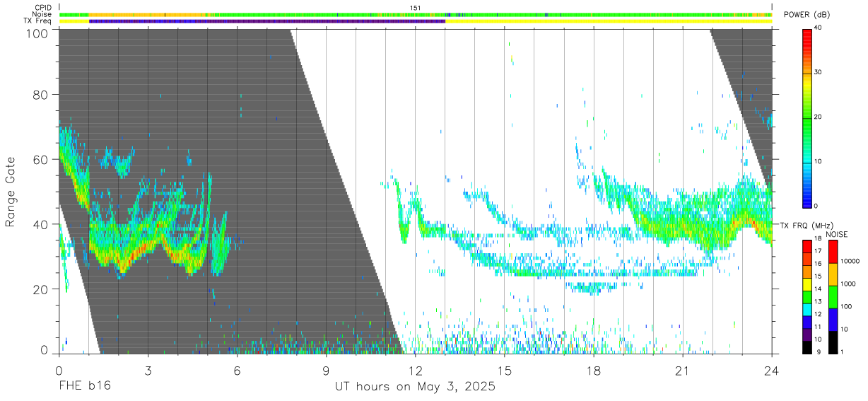Click the 100 tick on Range Gate axis
The width and height of the screenshot is (868, 401).
(x=38, y=33)
